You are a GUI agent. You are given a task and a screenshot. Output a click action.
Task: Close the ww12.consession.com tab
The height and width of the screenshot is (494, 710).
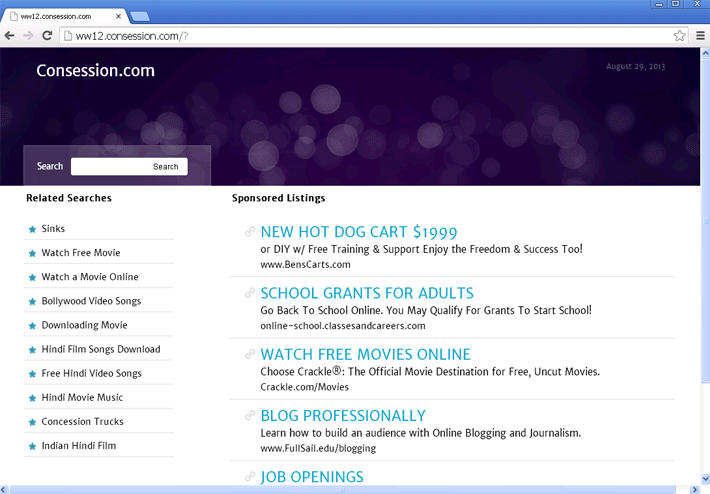pyautogui.click(x=118, y=16)
